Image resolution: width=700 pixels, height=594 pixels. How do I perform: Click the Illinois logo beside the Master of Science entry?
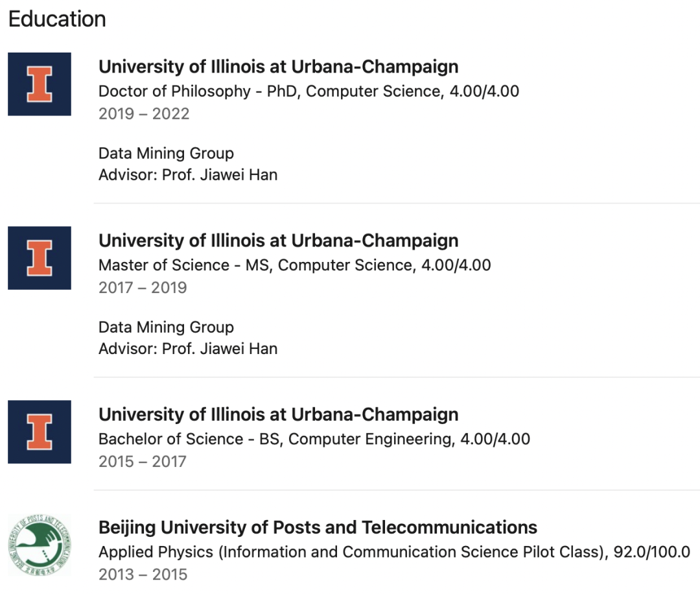tap(40, 258)
